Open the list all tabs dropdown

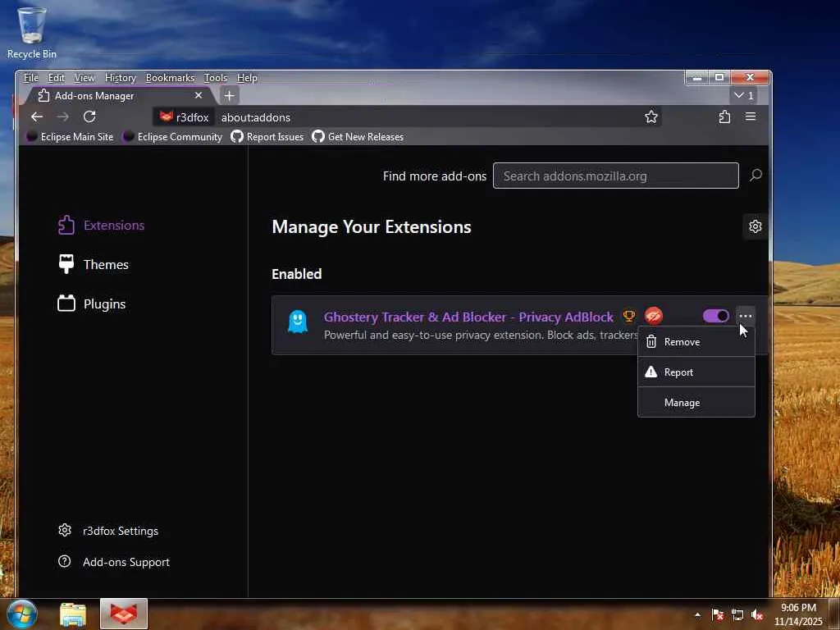click(x=743, y=95)
